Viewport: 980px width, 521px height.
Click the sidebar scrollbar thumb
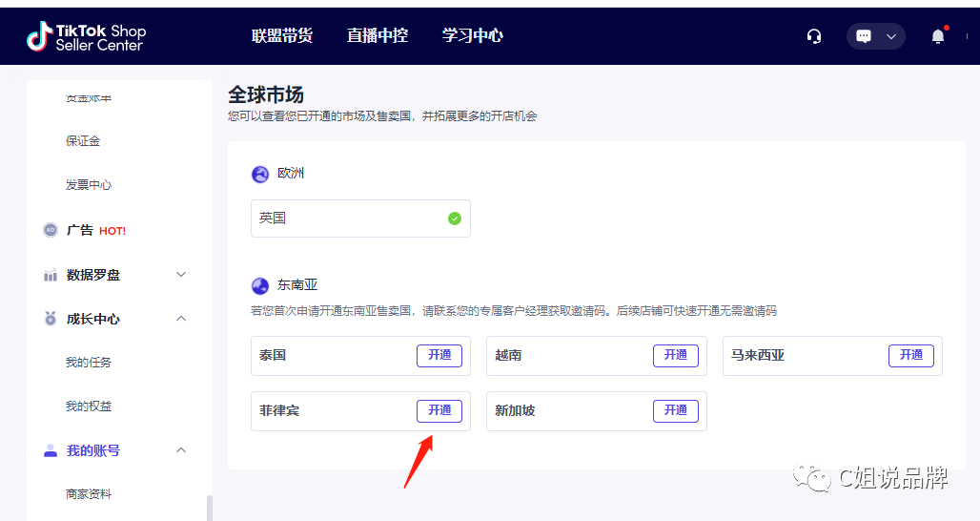point(210,508)
